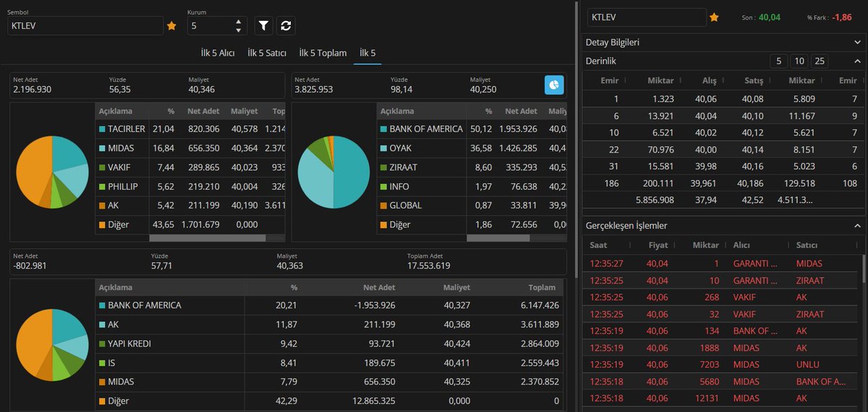
Task: Click the YAPI KREDI color swatch in totals table
Action: [103, 343]
